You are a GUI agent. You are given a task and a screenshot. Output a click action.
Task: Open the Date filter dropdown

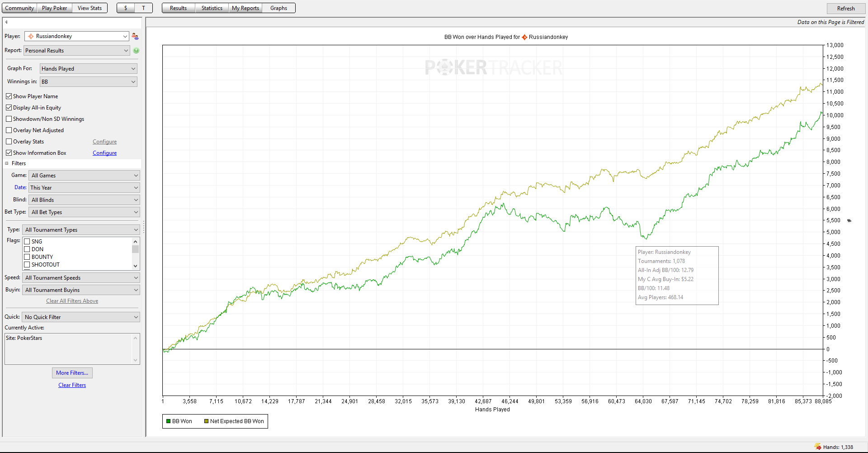click(x=85, y=188)
